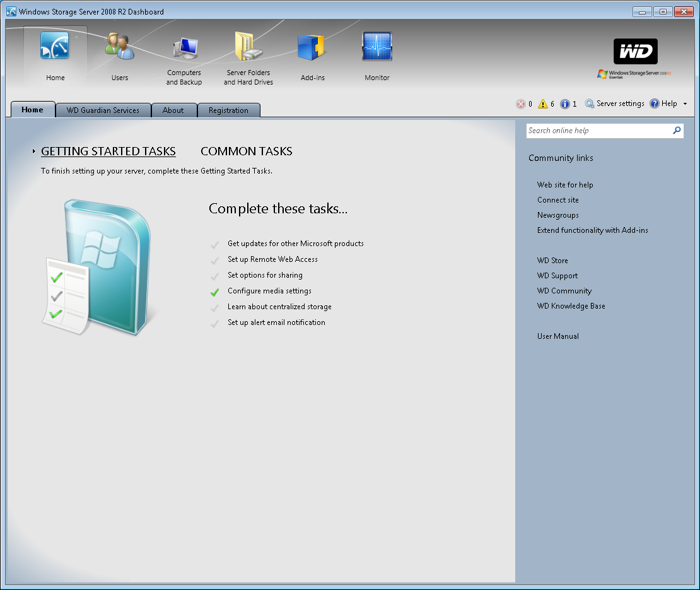Viewport: 700px width, 590px height.
Task: Click the Windows Storage Server logo
Action: [x=634, y=74]
